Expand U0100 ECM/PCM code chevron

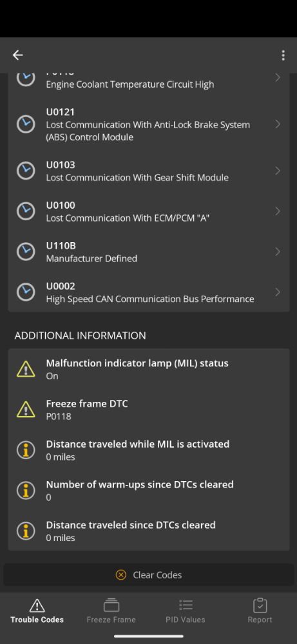coord(278,211)
